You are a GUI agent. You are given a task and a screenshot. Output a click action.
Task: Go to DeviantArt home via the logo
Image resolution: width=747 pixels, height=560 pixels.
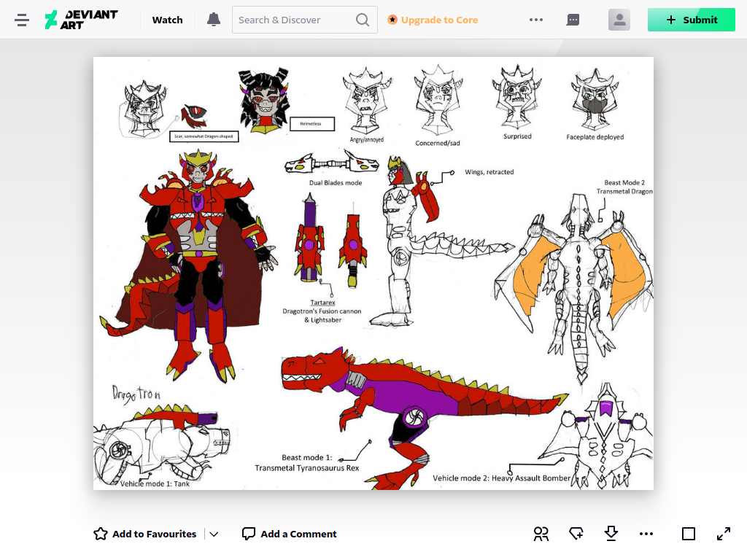pos(82,20)
